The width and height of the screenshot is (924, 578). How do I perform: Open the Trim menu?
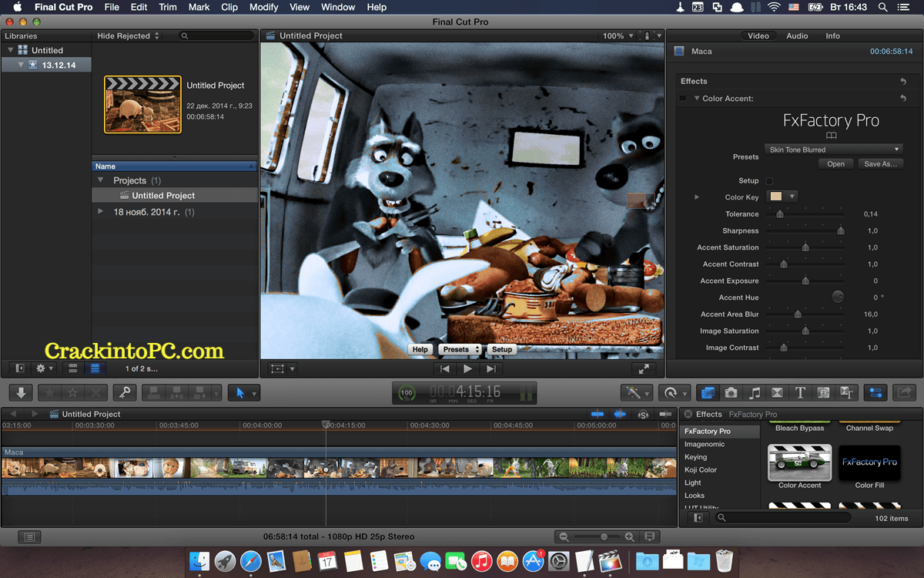pos(167,7)
